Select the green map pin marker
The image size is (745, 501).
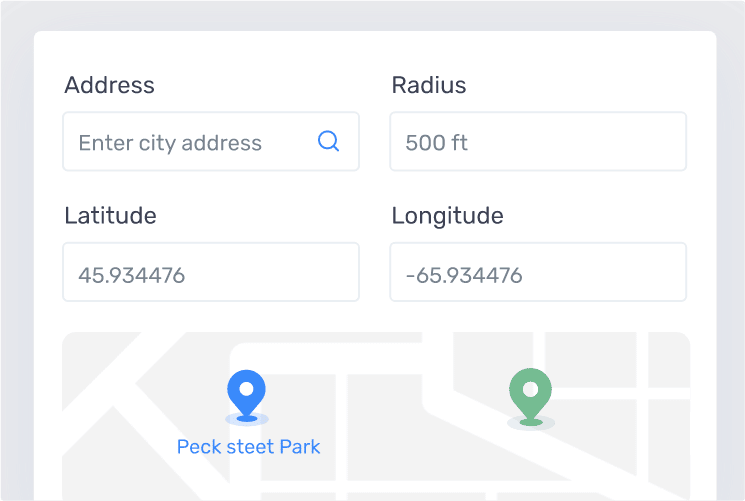(x=530, y=396)
